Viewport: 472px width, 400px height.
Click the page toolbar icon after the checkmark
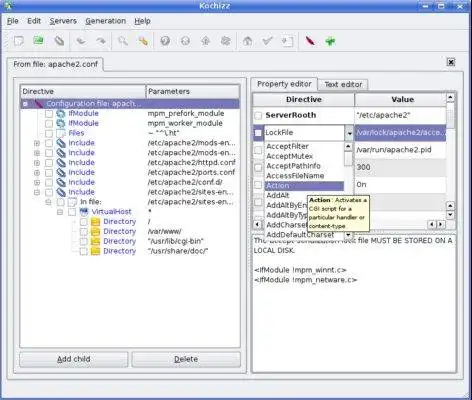pyautogui.click(x=287, y=41)
